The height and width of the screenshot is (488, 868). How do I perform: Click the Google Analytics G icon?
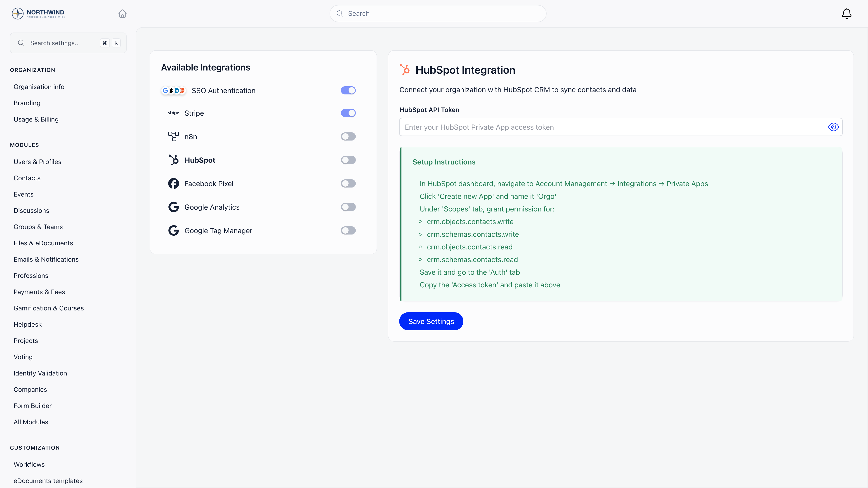pyautogui.click(x=173, y=207)
